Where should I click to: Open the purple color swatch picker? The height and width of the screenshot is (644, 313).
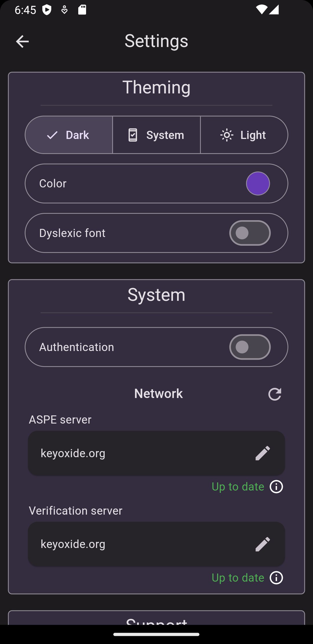[x=258, y=184]
